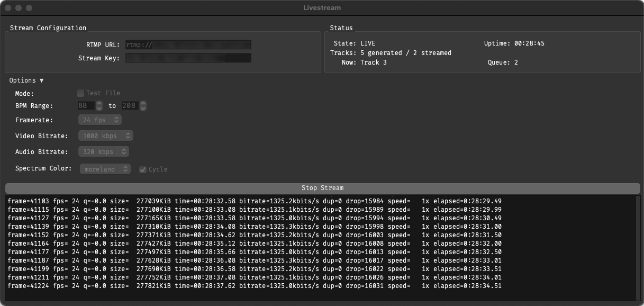Click the BPM minimum value field showing 88

click(86, 106)
